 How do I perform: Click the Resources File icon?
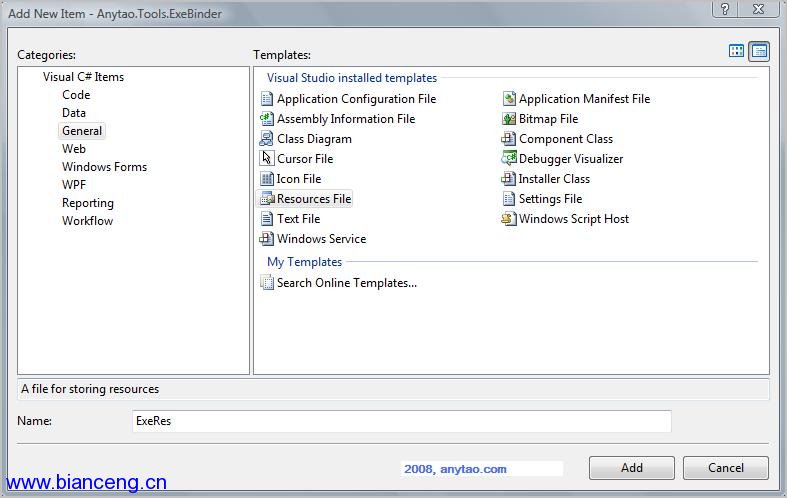coord(268,199)
